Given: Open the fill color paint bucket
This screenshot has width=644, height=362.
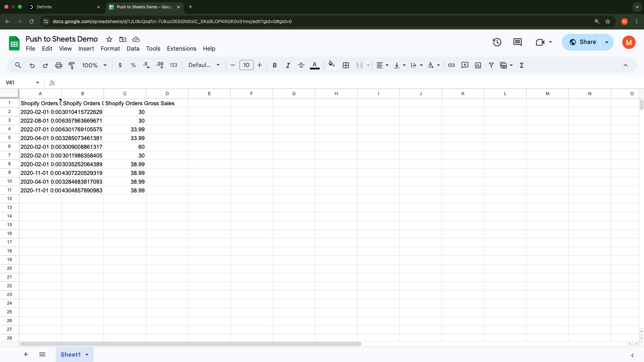Looking at the screenshot, I should click(x=331, y=65).
